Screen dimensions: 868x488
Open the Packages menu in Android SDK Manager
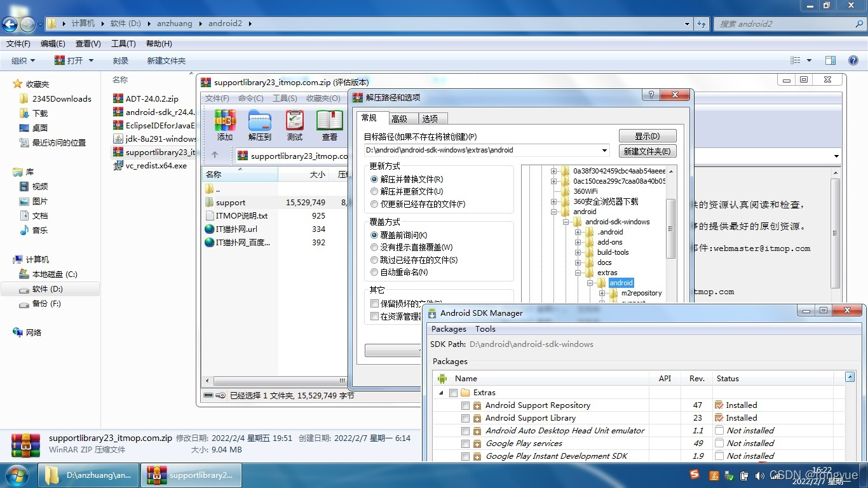pos(449,329)
